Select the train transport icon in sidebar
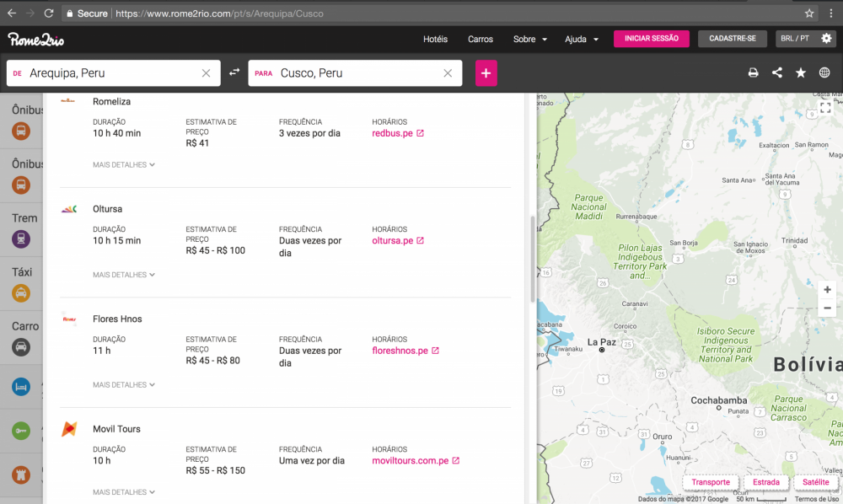The image size is (843, 504). [x=21, y=239]
